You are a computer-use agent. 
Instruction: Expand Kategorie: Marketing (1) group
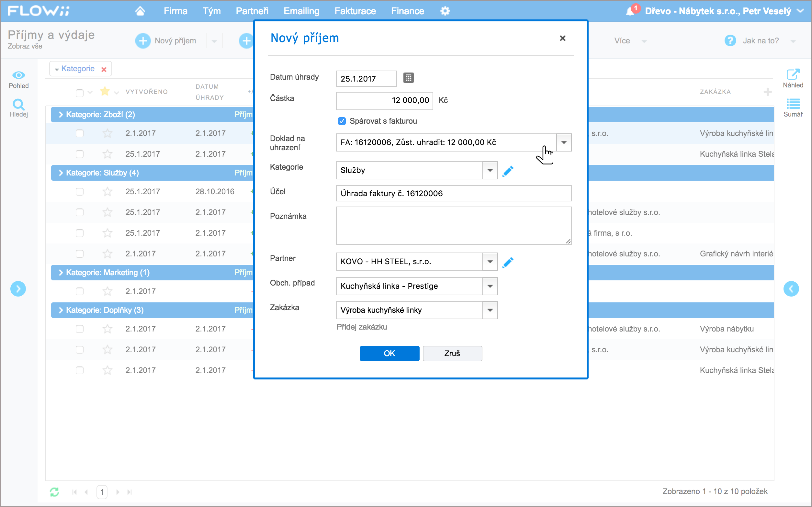61,273
